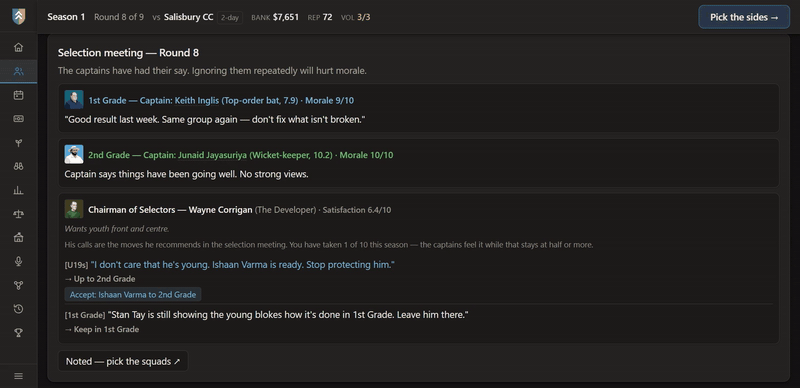Click the Stan Tay 1st Grade quote
Image resolution: width=800 pixels, height=388 pixels.
click(x=288, y=314)
